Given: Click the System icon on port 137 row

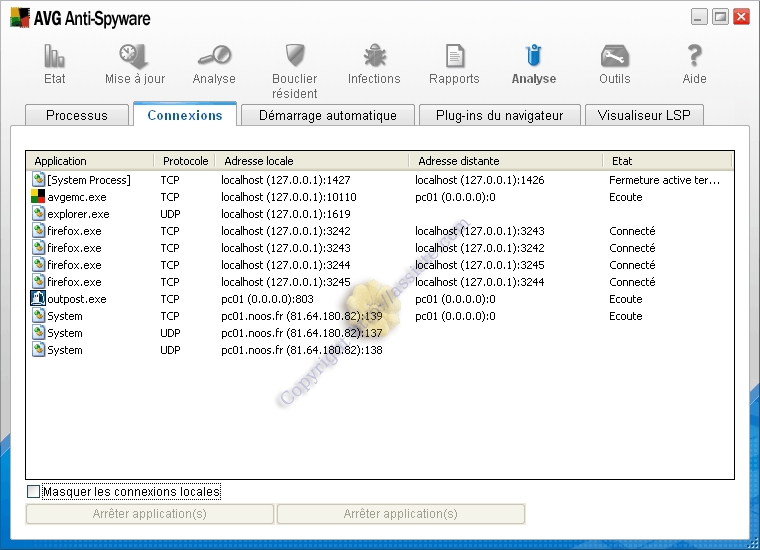Looking at the screenshot, I should tap(38, 332).
